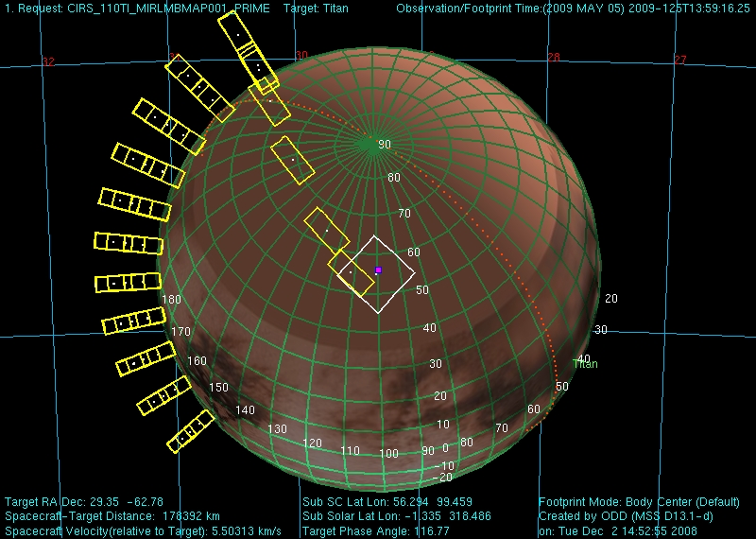Image resolution: width=756 pixels, height=539 pixels.
Task: Click the Observation/Footprint Time value '2009-125T13:59:16.25'
Action: coord(689,9)
